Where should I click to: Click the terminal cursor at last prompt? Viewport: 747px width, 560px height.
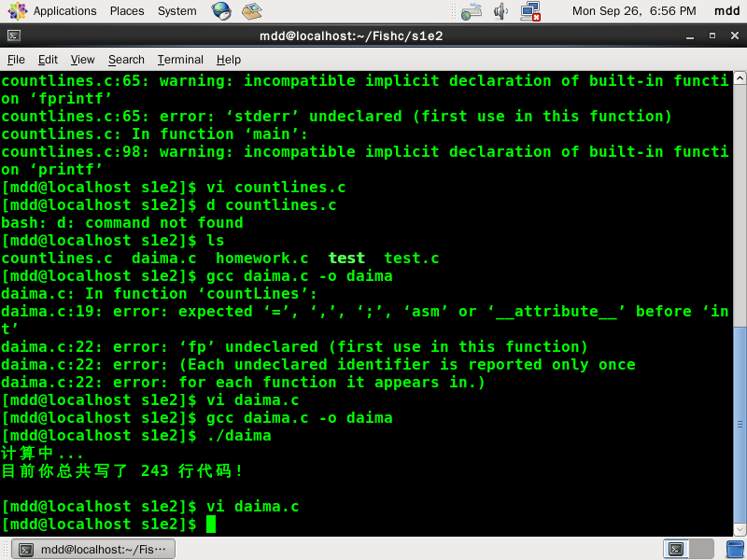pyautogui.click(x=211, y=525)
